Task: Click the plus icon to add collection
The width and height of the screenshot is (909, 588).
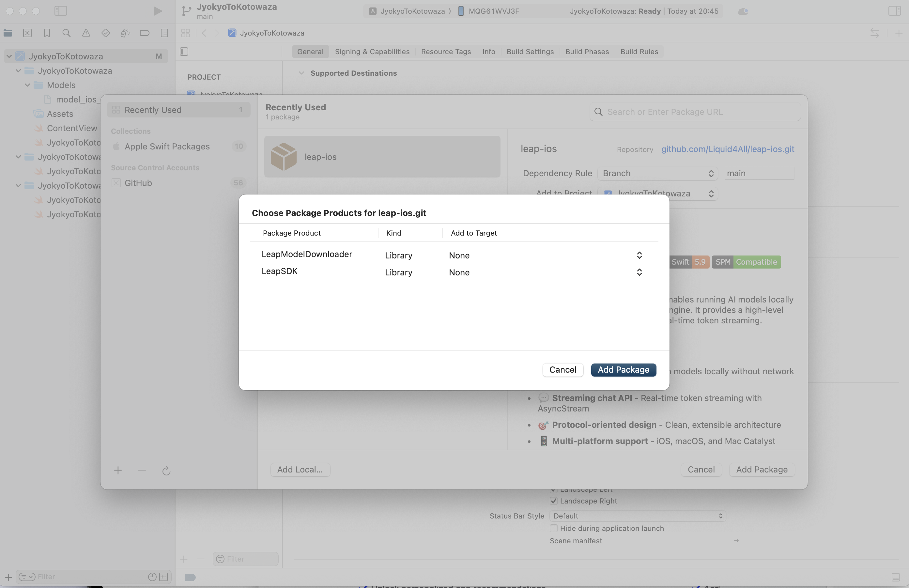Action: click(118, 471)
